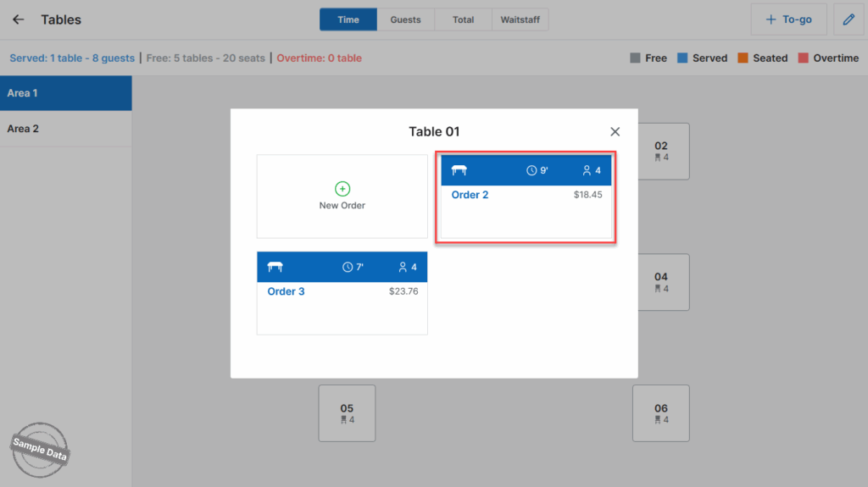Switch to the Time view tab
Screen dimensions: 868x487
(x=348, y=19)
